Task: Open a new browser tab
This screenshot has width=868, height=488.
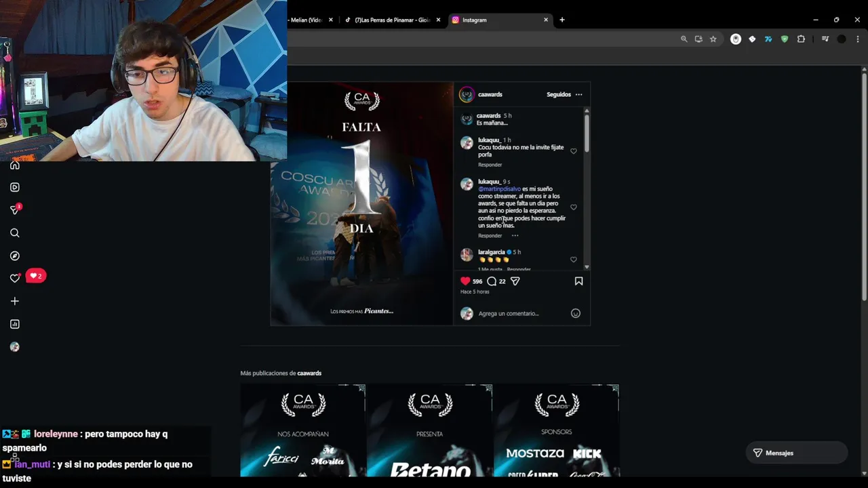Action: click(x=561, y=20)
